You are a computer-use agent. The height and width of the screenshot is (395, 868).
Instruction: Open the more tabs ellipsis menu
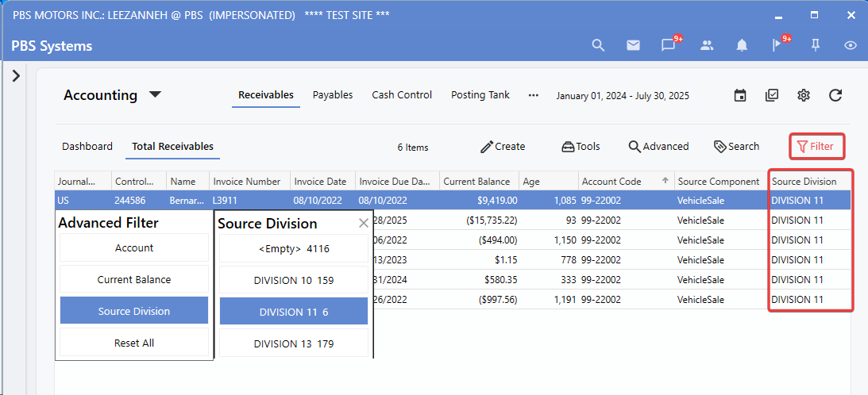534,95
